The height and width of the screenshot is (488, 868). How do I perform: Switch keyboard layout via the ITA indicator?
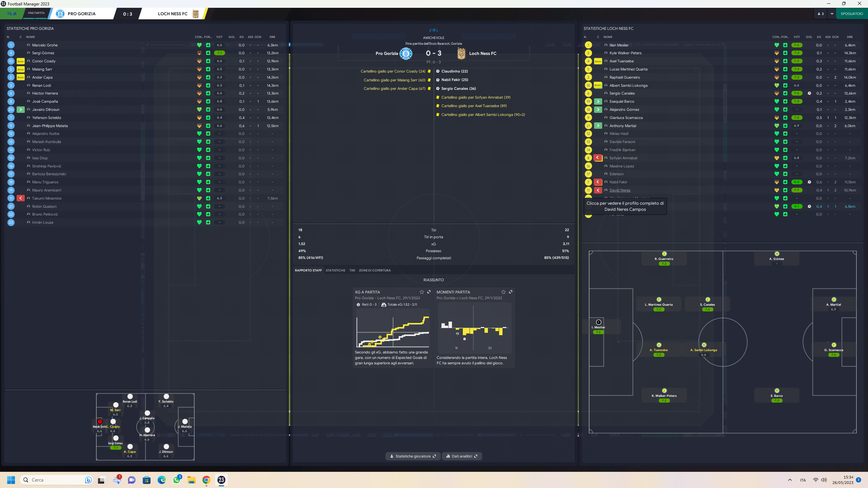pos(803,480)
